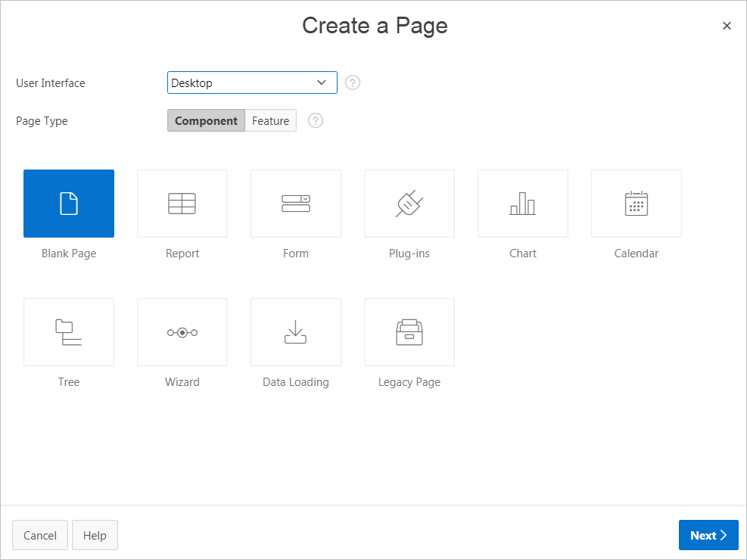Click the Next button
747x560 pixels.
708,535
